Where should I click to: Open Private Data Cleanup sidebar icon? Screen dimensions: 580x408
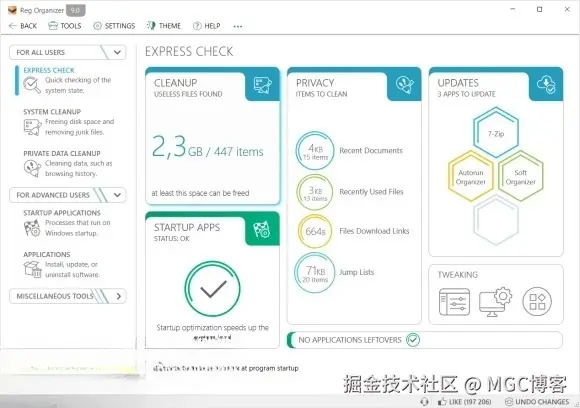point(32,169)
